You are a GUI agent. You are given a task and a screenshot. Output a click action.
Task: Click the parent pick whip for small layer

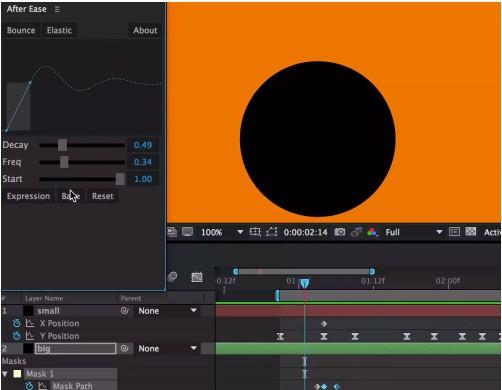click(x=124, y=311)
